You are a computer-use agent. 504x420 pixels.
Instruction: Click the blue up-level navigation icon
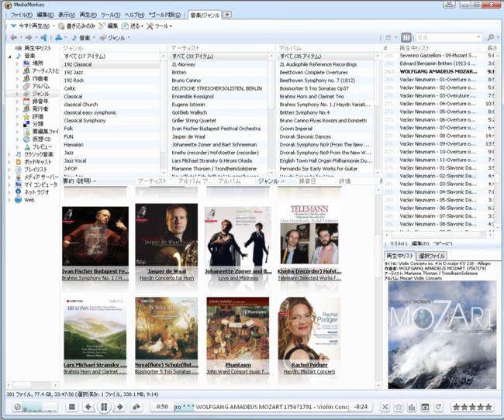44,38
